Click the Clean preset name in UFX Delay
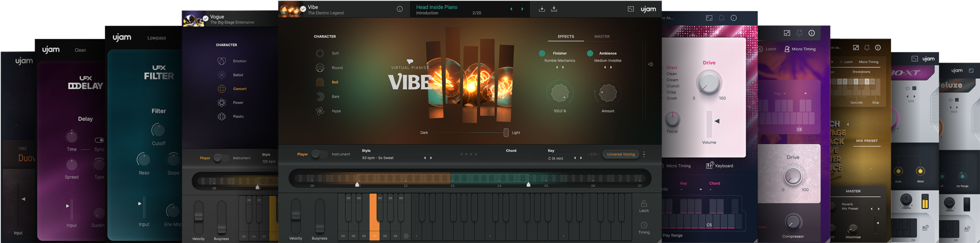This screenshot has width=980, height=243. click(80, 50)
